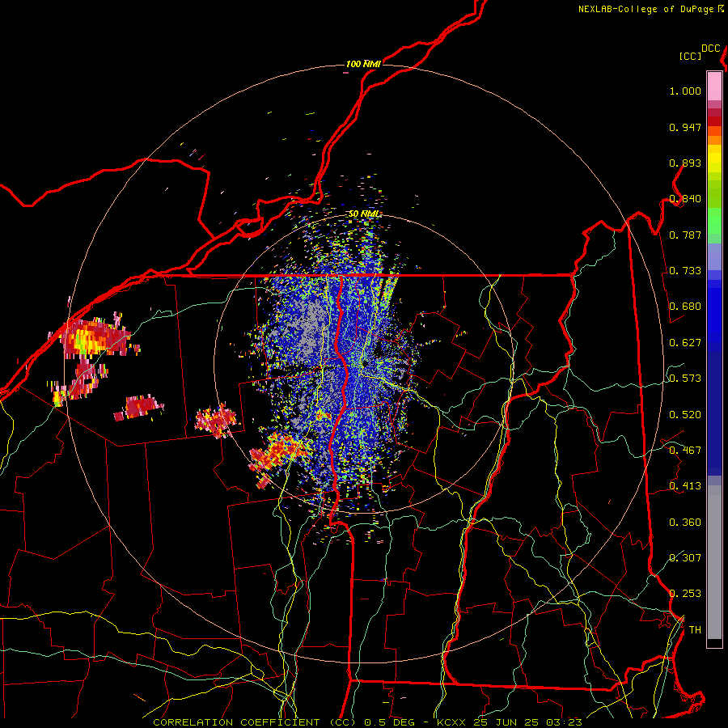
Task: Click the DCC legend heading
Action: pos(710,49)
